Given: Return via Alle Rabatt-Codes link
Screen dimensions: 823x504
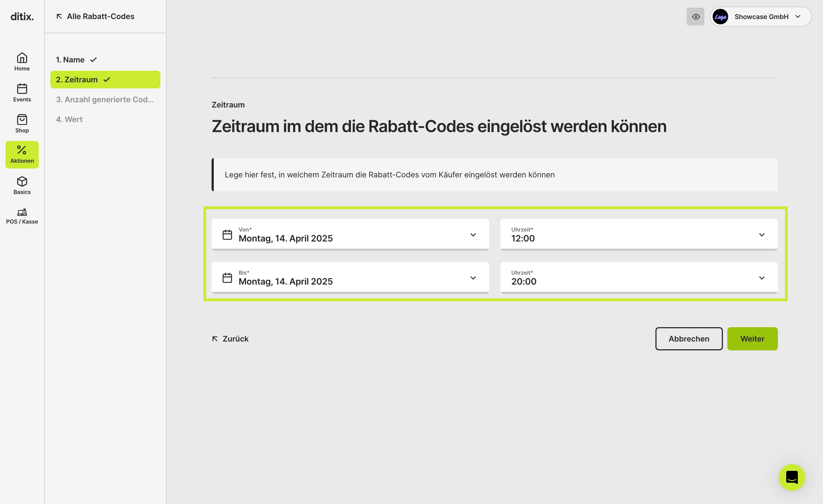Looking at the screenshot, I should click(x=95, y=16).
